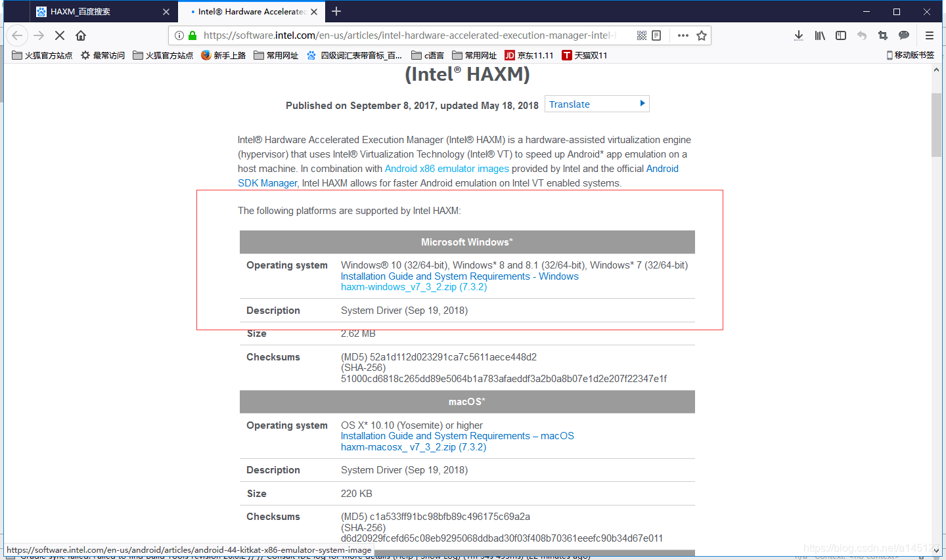Click the macOS size value 220 KB

click(x=357, y=494)
